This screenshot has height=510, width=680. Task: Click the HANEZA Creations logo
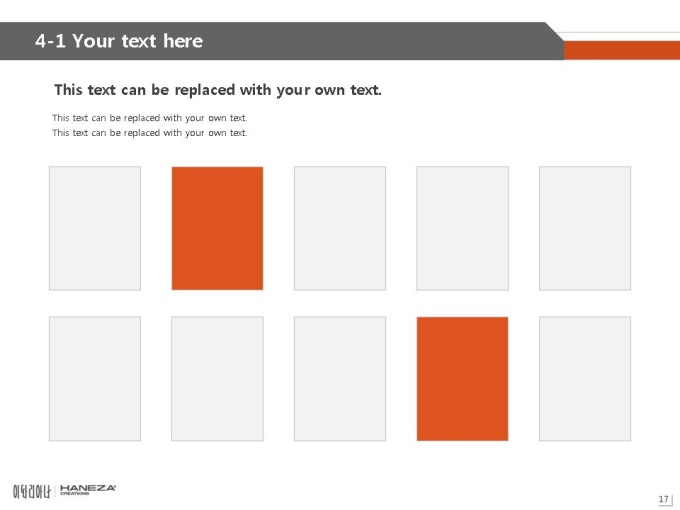[88, 490]
